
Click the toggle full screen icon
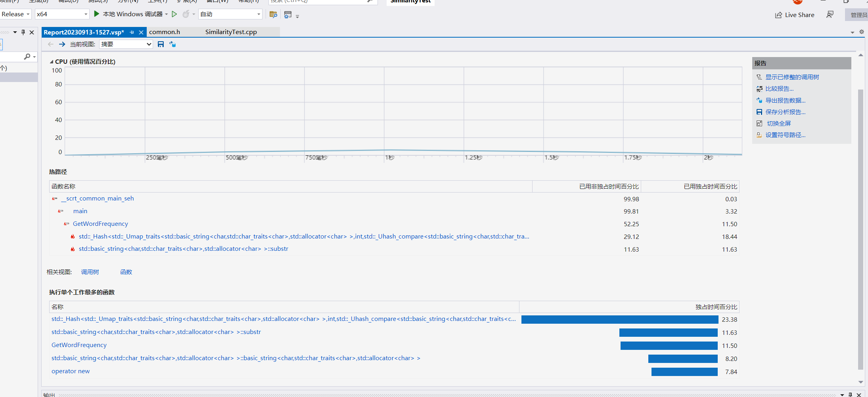pyautogui.click(x=759, y=123)
